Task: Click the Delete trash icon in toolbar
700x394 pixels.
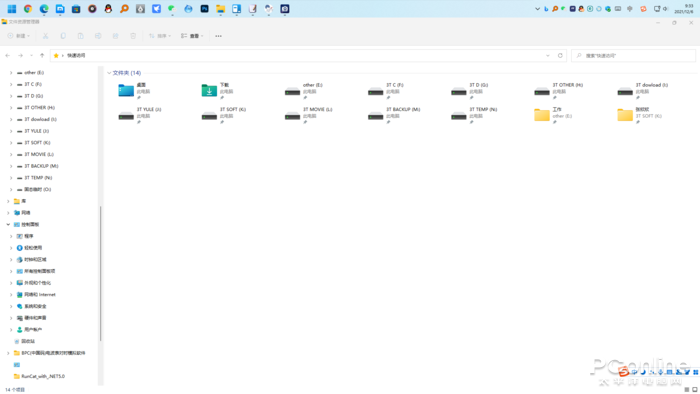Action: click(133, 36)
